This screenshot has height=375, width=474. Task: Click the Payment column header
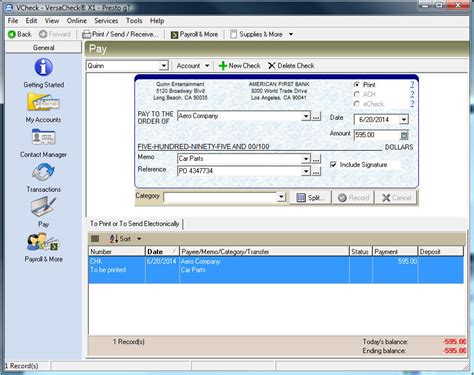395,252
